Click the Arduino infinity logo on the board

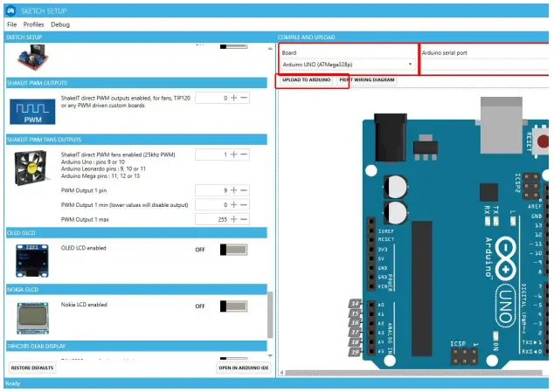[506, 257]
